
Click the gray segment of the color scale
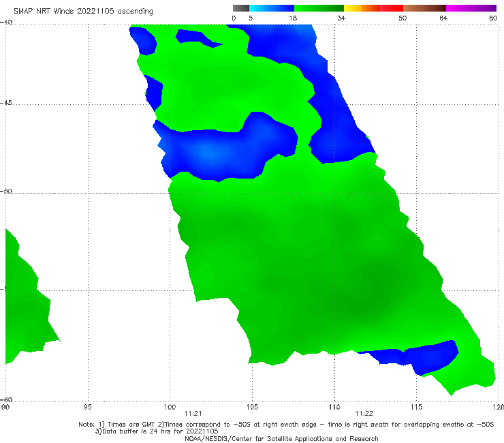click(x=241, y=8)
